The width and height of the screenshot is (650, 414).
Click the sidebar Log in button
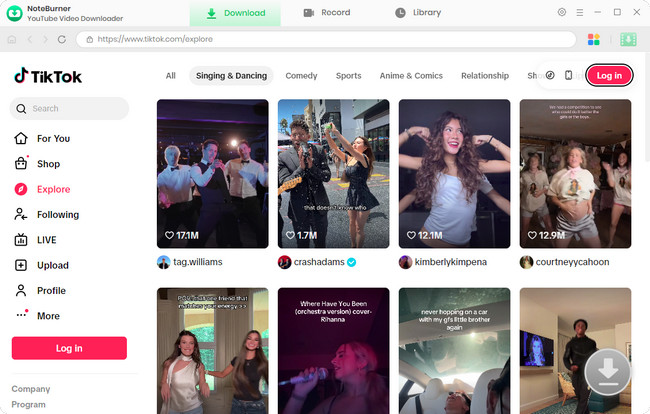pos(69,348)
